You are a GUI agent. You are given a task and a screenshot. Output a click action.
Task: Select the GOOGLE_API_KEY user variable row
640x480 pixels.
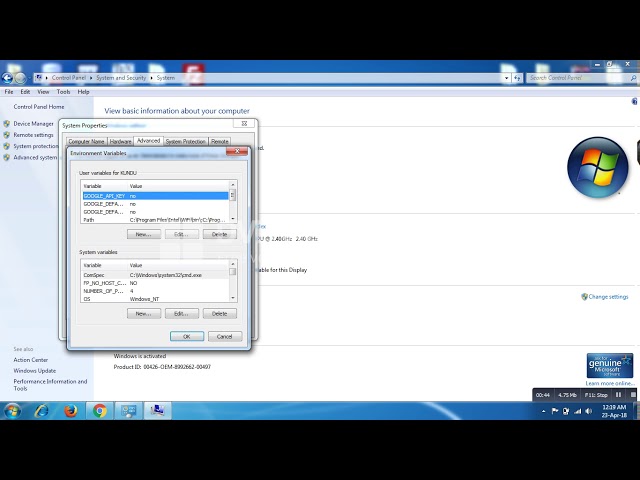[x=156, y=196]
